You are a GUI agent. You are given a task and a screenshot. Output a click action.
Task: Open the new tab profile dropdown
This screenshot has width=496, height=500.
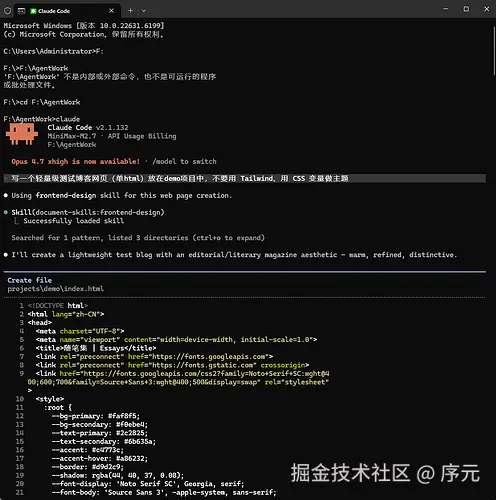click(x=144, y=11)
